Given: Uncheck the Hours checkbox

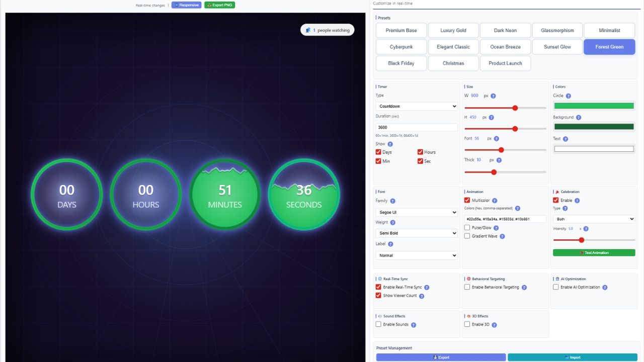Looking at the screenshot, I should click(x=420, y=152).
